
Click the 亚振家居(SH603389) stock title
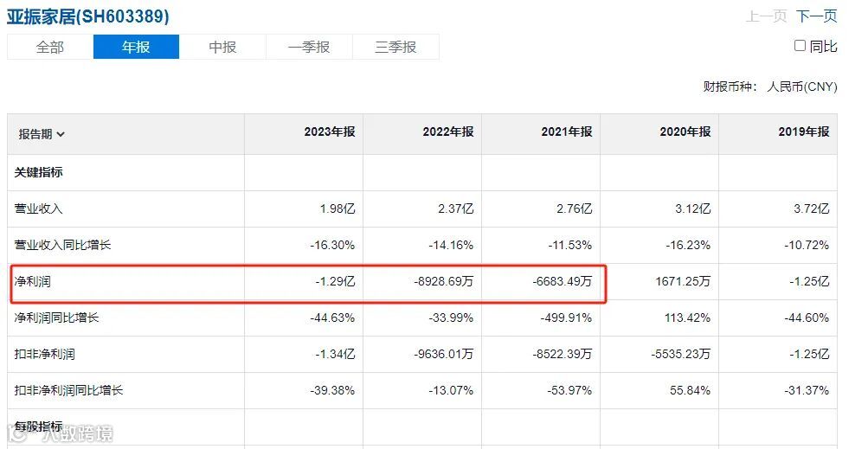88,16
